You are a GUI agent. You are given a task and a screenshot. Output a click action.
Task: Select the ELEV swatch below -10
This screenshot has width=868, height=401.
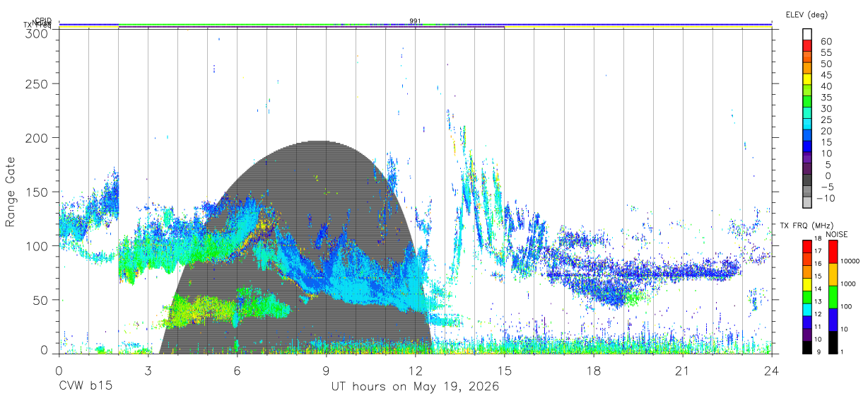[x=807, y=203]
